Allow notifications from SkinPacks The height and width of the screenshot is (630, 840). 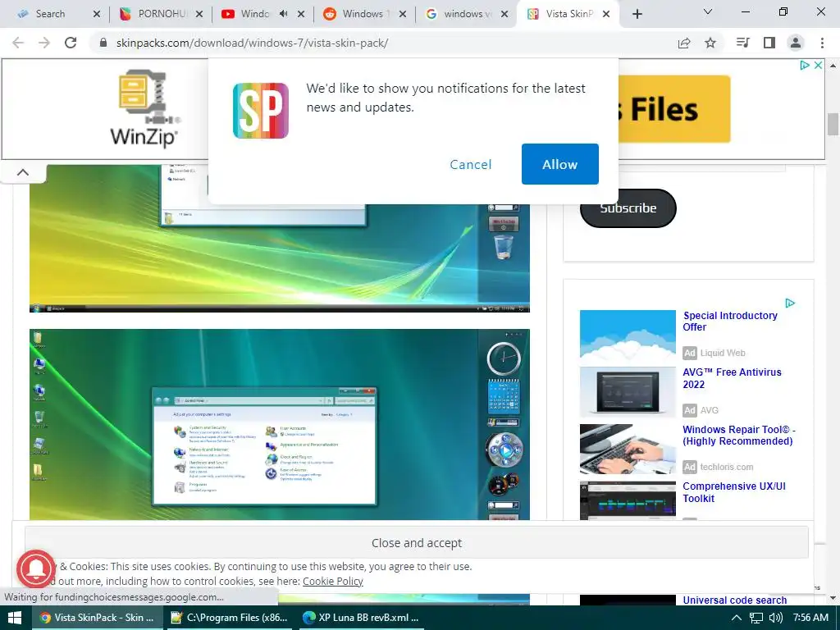click(559, 164)
